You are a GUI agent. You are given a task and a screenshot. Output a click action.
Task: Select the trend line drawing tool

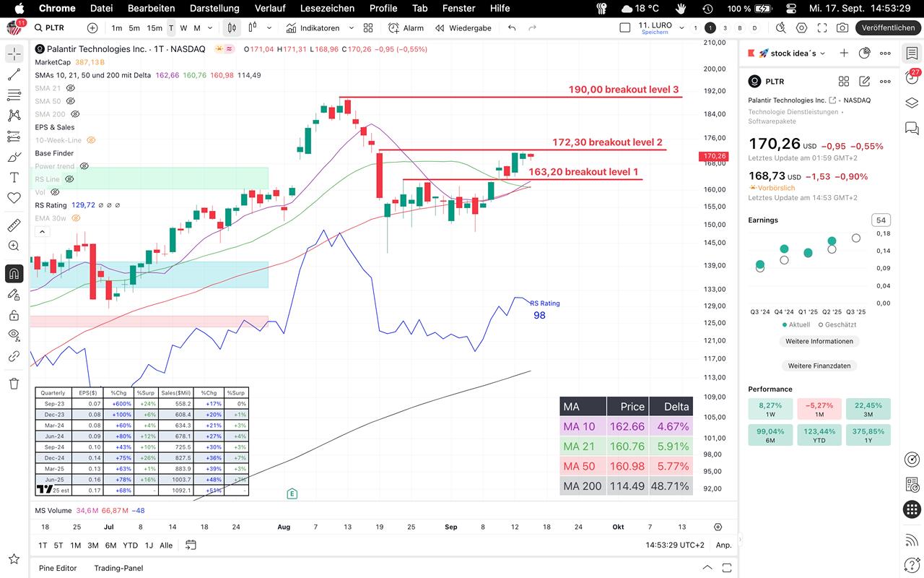(x=14, y=74)
